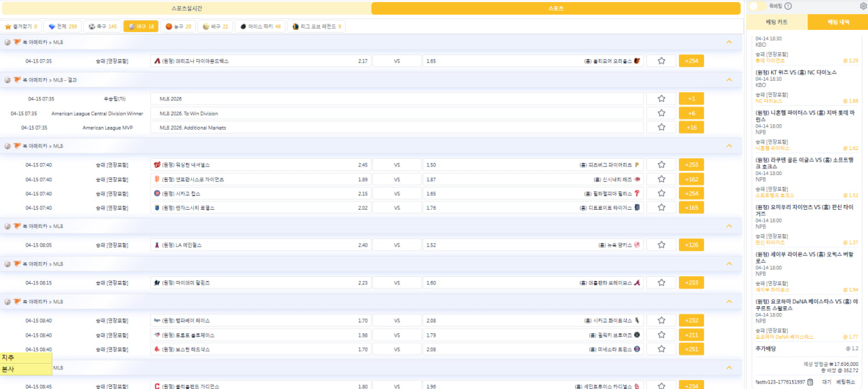Click the quick bet info icon
The image size is (868, 389).
coord(788,6)
